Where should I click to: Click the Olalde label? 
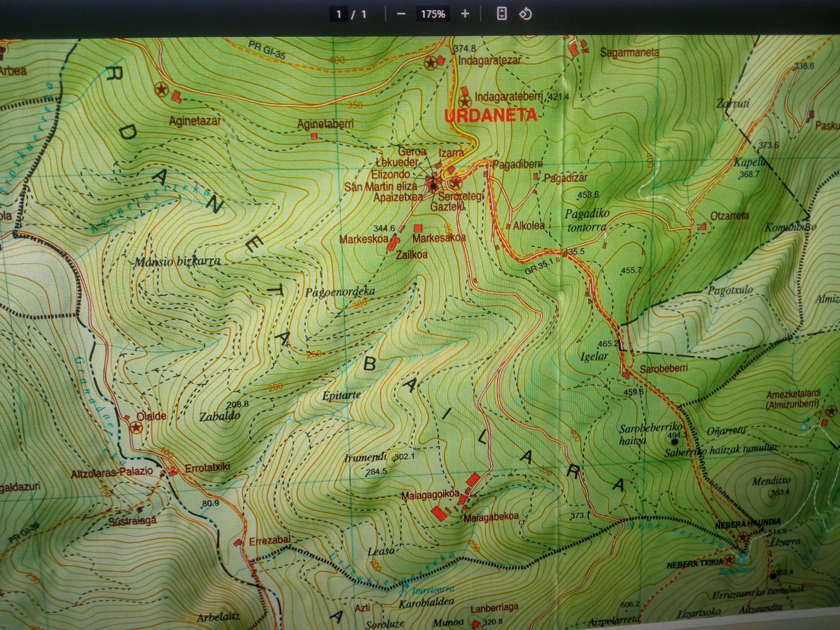[151, 416]
